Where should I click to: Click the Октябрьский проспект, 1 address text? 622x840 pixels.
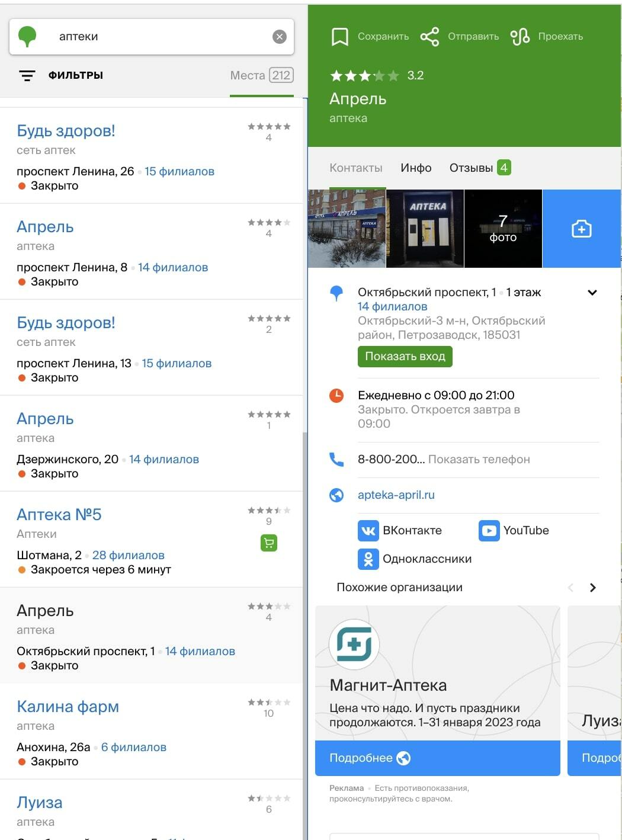[x=427, y=292]
